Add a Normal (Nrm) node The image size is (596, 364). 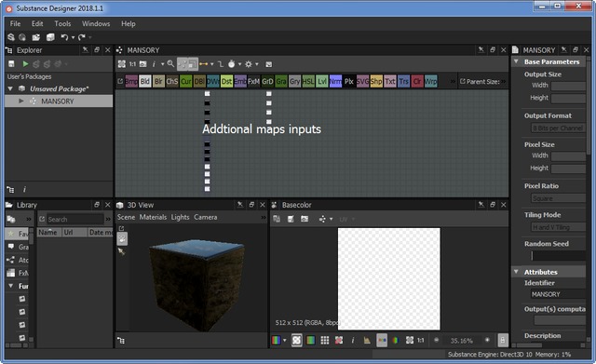(335, 81)
